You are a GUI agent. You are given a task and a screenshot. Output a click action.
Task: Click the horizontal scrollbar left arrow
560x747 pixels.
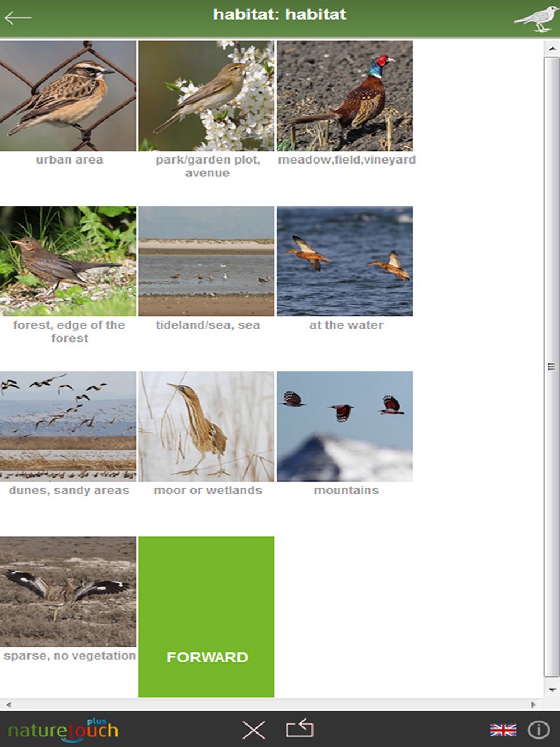coord(8,704)
